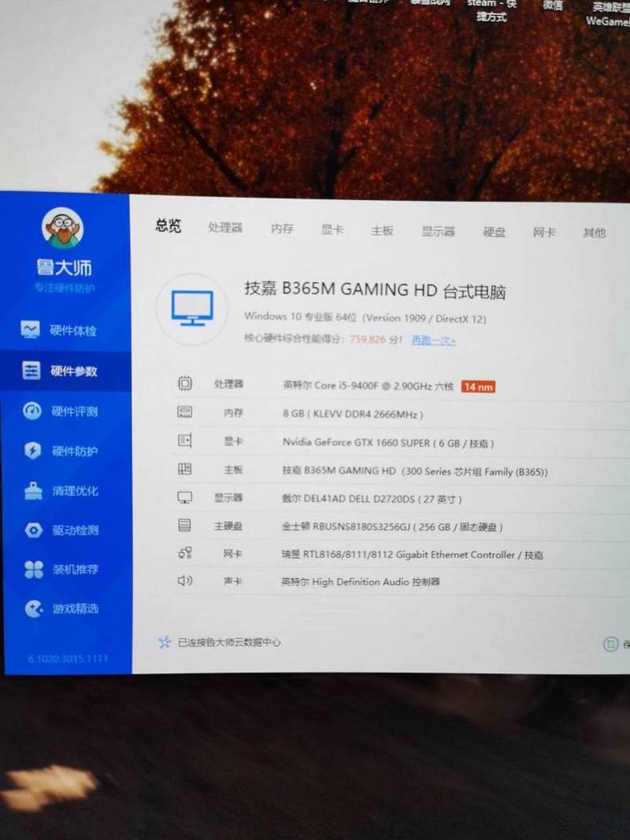Switch to the 处理器 processor tab
Image resolution: width=630 pixels, height=840 pixels.
click(225, 228)
